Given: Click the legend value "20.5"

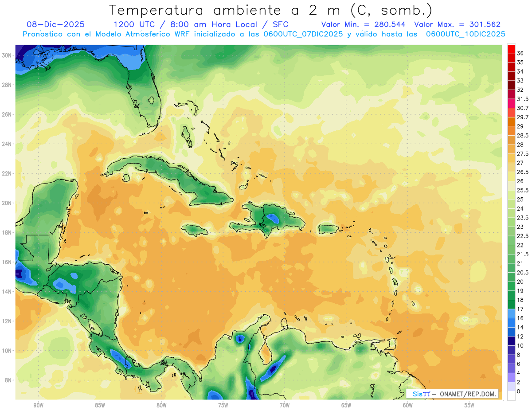Looking at the screenshot, I should pos(523,272).
